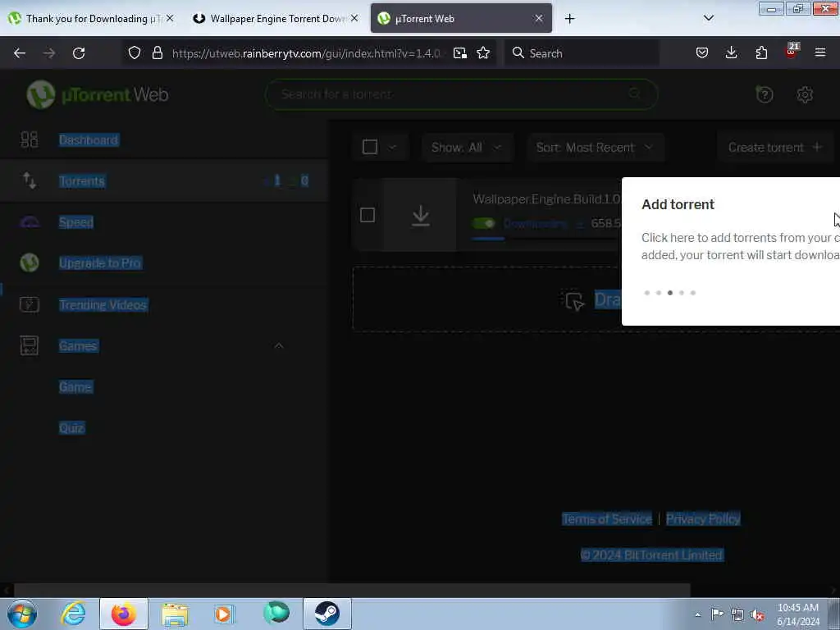Screen dimensions: 840x630
Task: Open the Terms of Service link
Action: tap(607, 518)
